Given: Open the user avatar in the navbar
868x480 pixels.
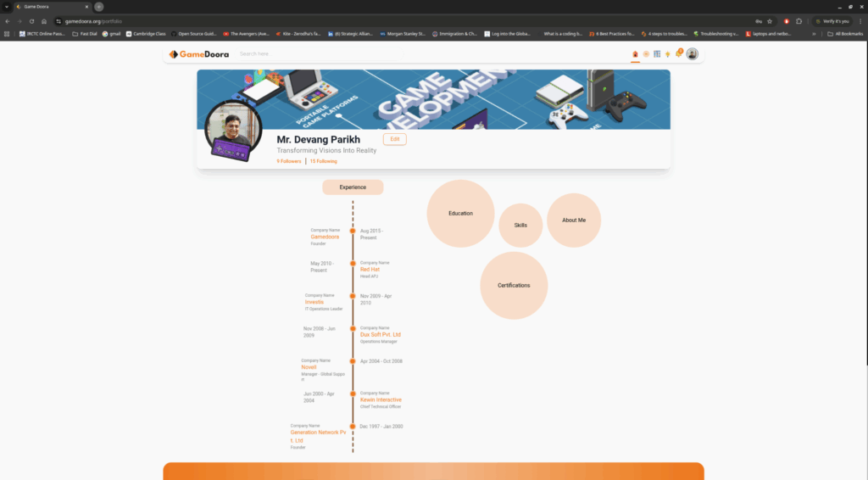Looking at the screenshot, I should [693, 54].
